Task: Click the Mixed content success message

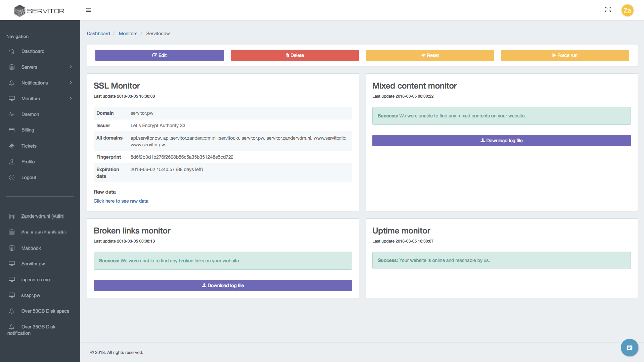Action: [501, 116]
